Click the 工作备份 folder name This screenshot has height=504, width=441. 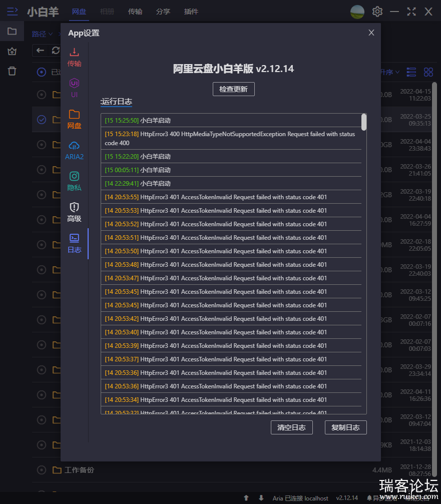79,470
